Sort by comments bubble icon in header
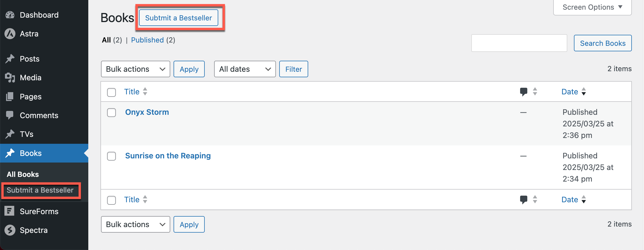This screenshot has height=250, width=644. 523,92
